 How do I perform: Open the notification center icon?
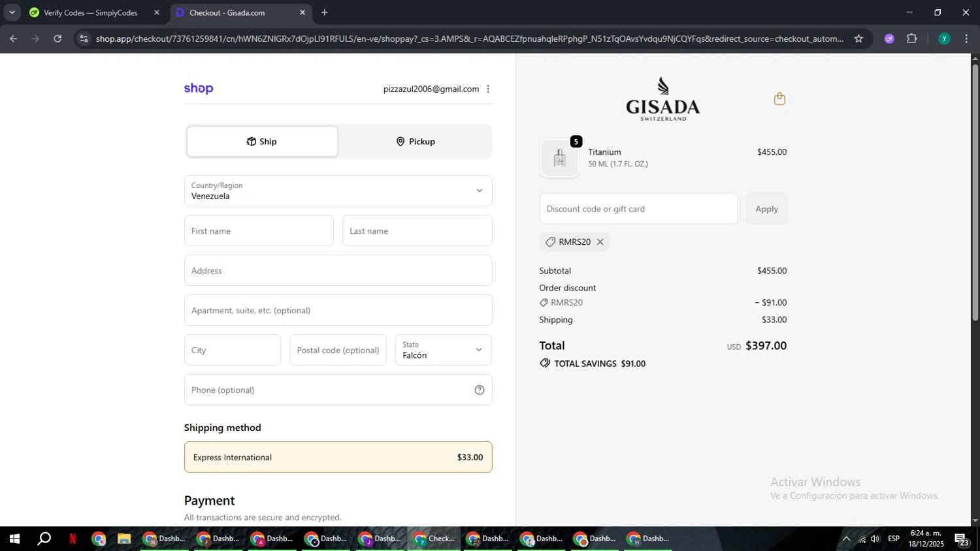pos(962,539)
